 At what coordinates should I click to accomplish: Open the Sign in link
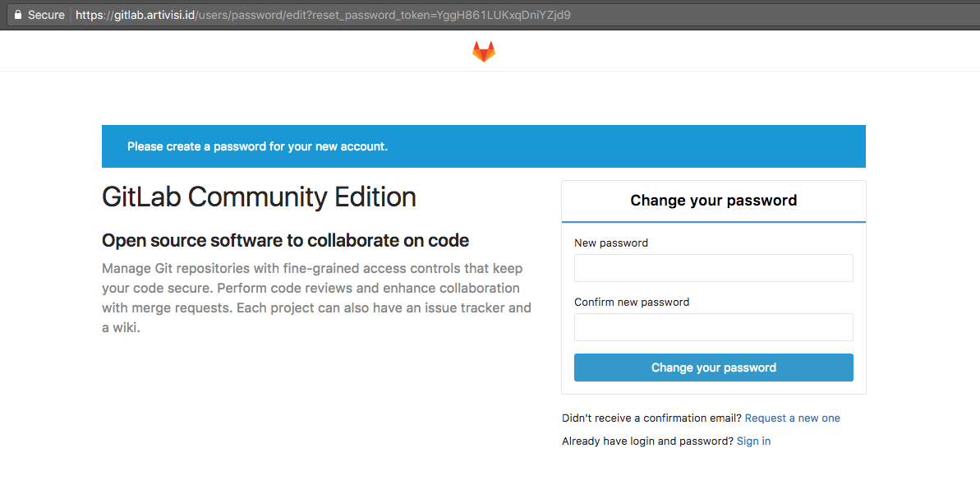(753, 441)
